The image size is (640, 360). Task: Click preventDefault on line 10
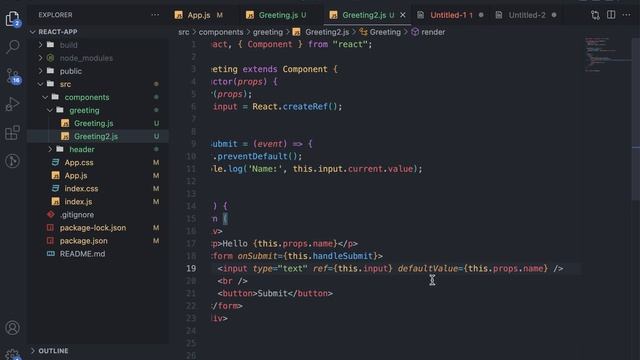click(252, 156)
